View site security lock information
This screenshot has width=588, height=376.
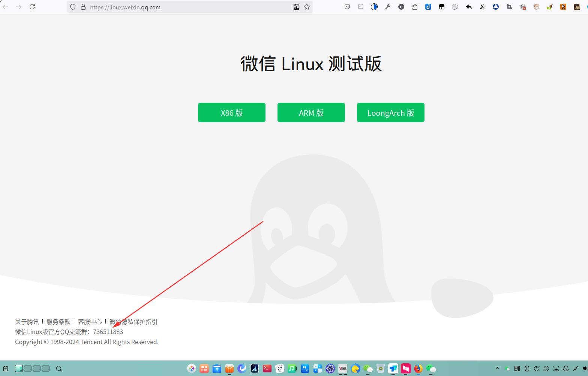click(83, 7)
